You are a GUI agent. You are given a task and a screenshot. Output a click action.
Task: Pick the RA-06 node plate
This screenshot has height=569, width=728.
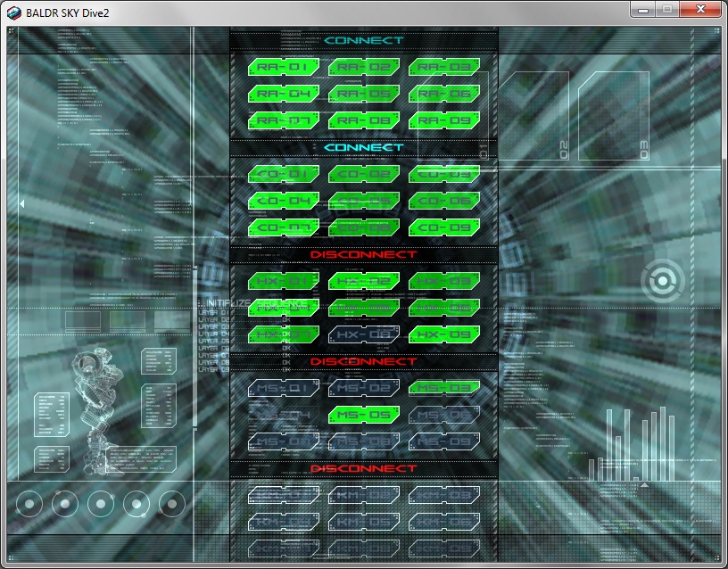click(x=444, y=94)
